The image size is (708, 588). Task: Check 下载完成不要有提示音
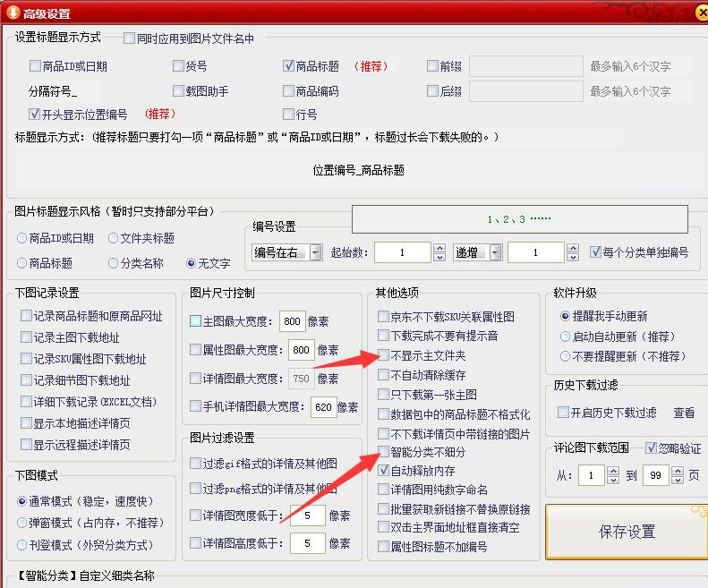pyautogui.click(x=383, y=335)
